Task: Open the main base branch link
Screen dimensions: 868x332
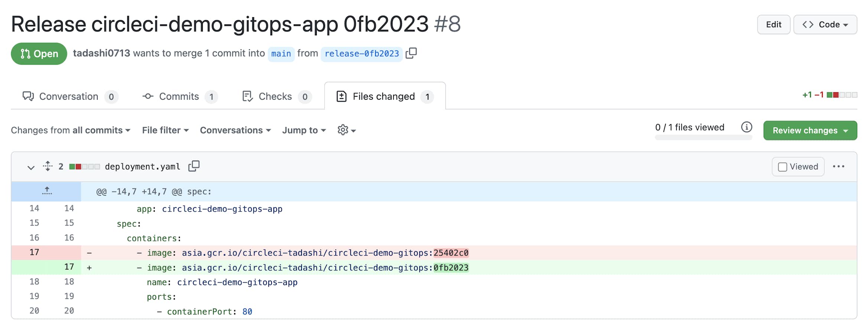Action: tap(281, 54)
